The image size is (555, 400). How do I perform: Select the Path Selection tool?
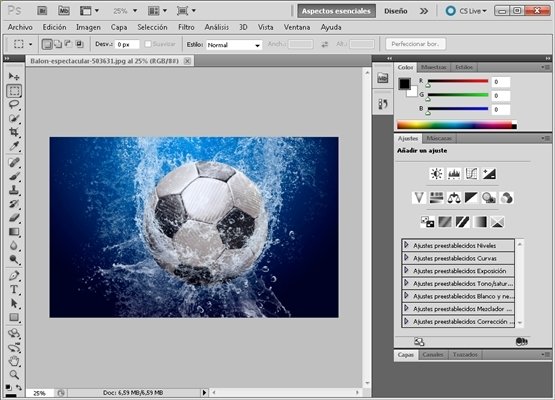click(14, 303)
